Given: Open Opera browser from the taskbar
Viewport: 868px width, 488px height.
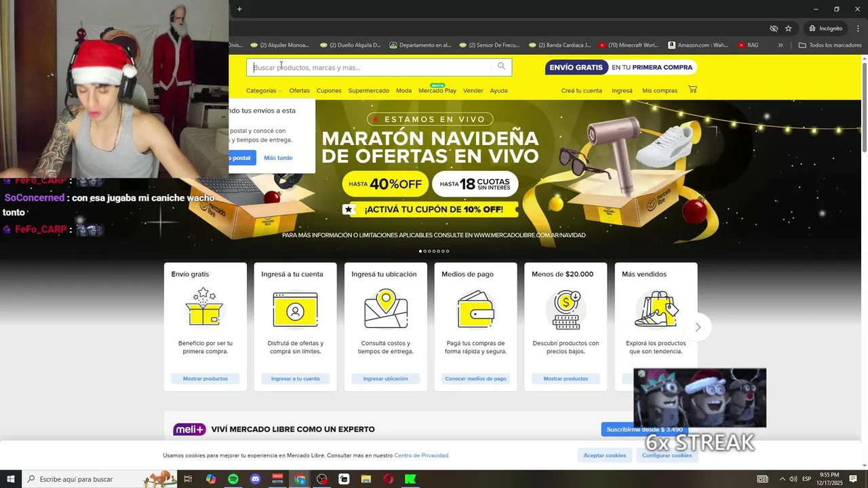Looking at the screenshot, I should click(x=389, y=479).
